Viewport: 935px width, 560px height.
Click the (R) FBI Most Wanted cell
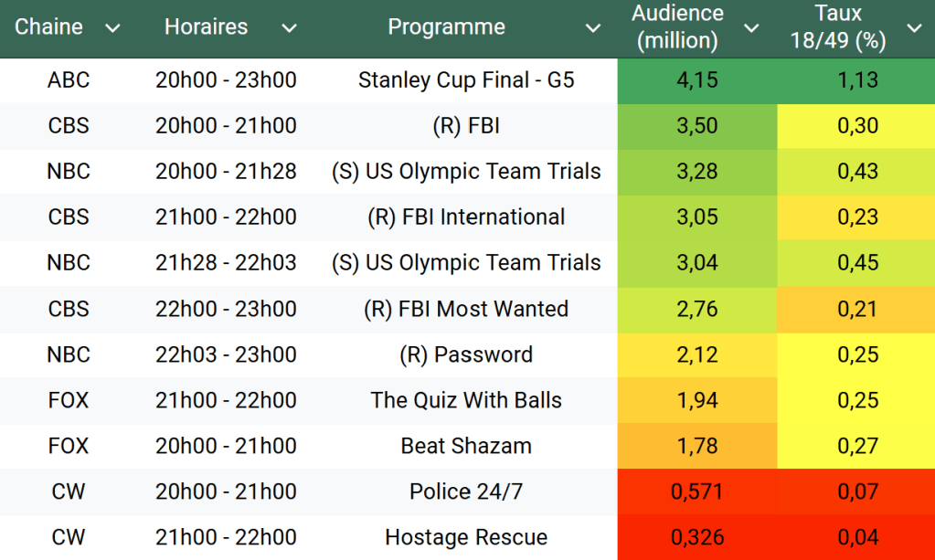(x=466, y=309)
